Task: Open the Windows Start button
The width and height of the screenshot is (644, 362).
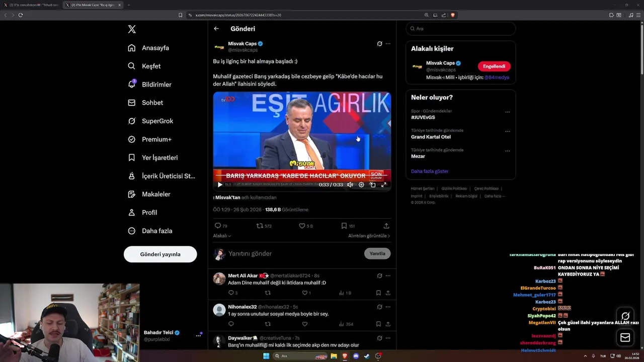Action: pyautogui.click(x=266, y=356)
